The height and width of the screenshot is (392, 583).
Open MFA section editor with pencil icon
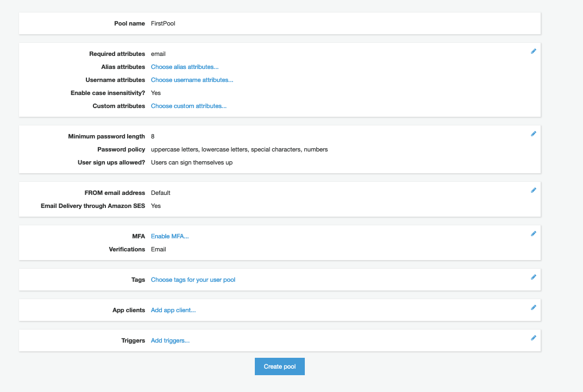pyautogui.click(x=533, y=234)
